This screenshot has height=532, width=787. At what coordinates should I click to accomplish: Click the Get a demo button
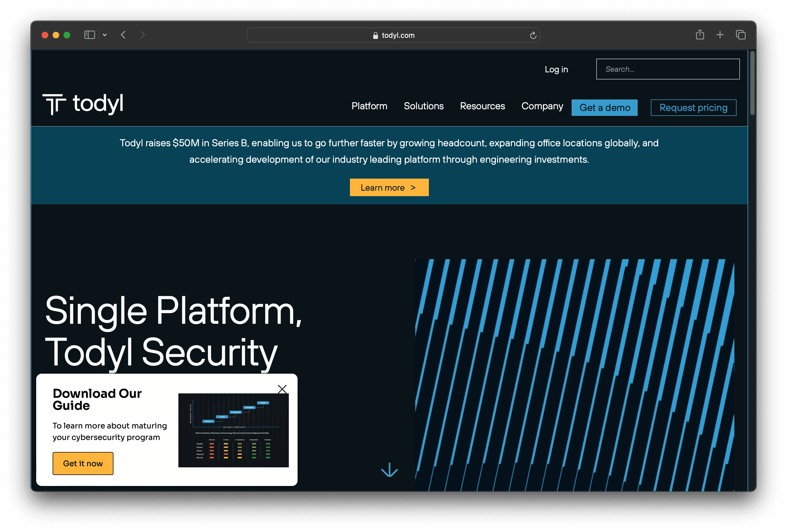click(x=604, y=108)
